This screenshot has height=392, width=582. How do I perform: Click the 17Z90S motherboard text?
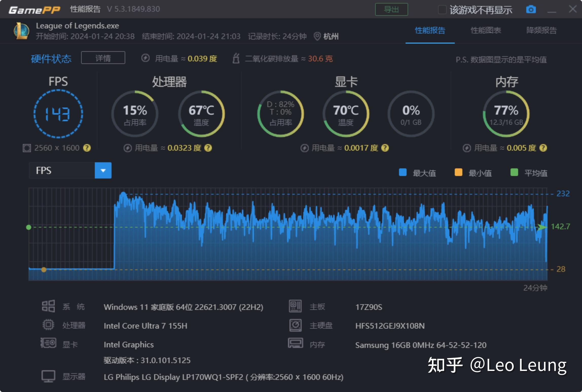pyautogui.click(x=369, y=307)
